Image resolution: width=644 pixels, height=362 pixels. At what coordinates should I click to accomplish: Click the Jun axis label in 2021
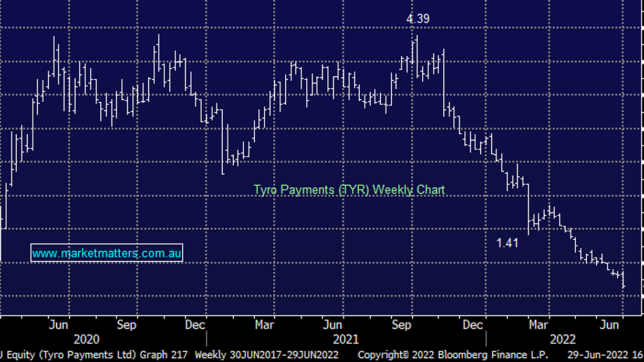click(x=332, y=325)
